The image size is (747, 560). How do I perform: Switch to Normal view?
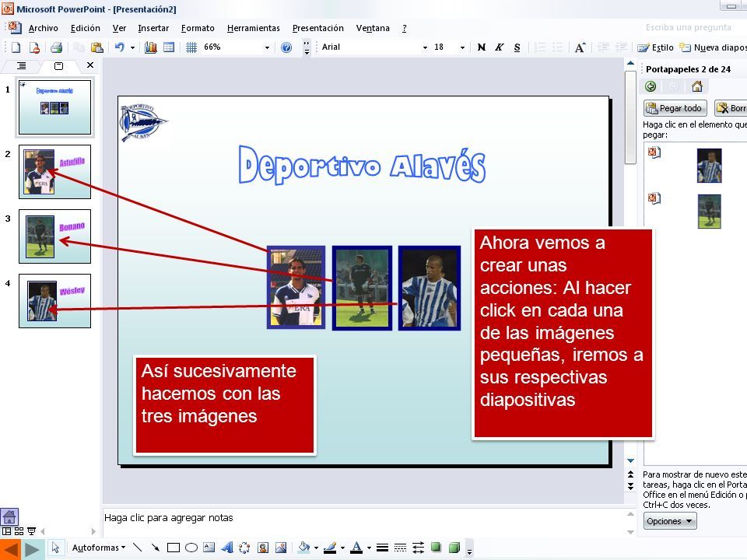[x=7, y=531]
